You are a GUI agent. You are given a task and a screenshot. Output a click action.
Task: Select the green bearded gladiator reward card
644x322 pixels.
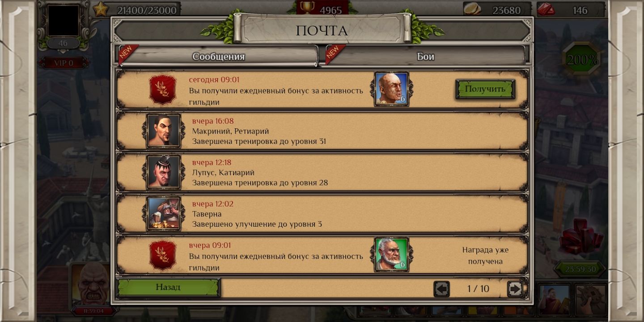[x=391, y=254]
